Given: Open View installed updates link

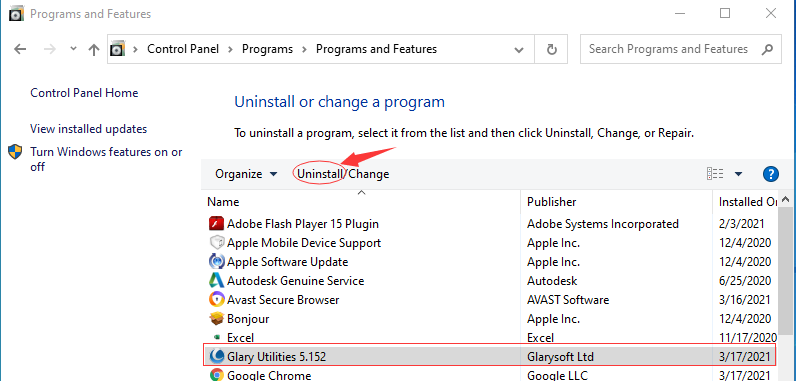Looking at the screenshot, I should click(x=89, y=129).
